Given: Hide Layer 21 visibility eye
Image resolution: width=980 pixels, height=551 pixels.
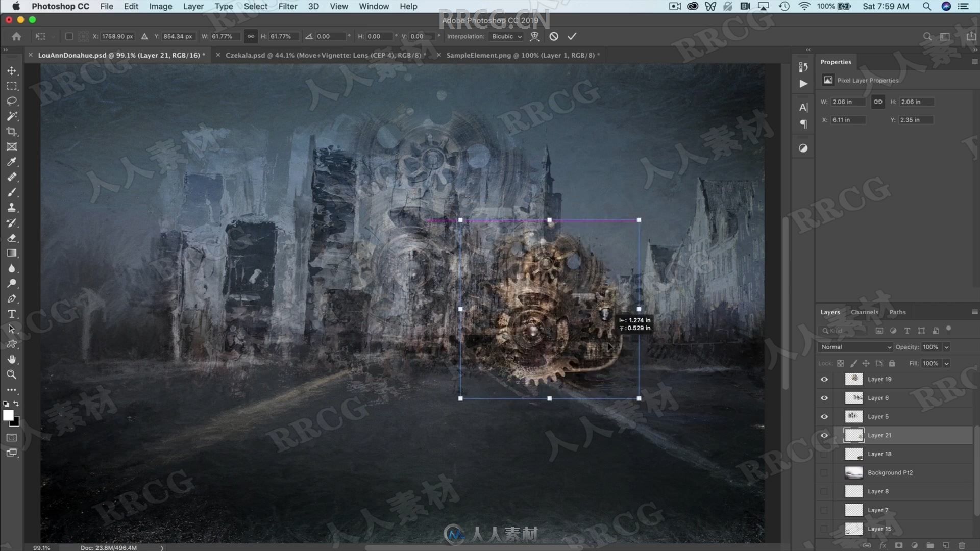Looking at the screenshot, I should coord(824,435).
